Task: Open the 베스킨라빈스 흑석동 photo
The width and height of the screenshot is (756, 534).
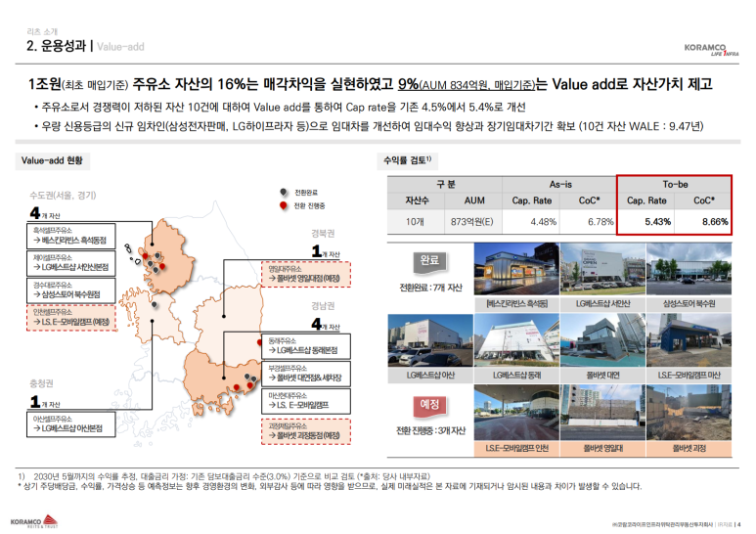Action: pos(516,269)
